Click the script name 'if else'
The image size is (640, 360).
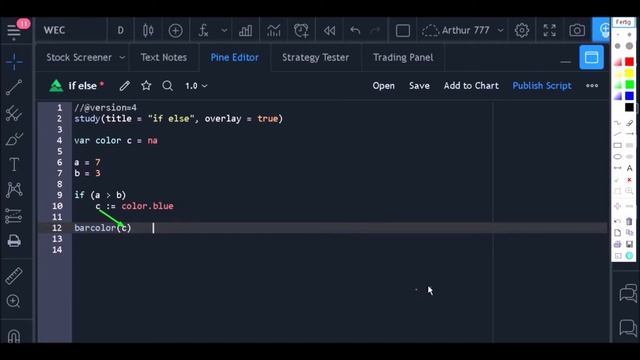tap(82, 86)
